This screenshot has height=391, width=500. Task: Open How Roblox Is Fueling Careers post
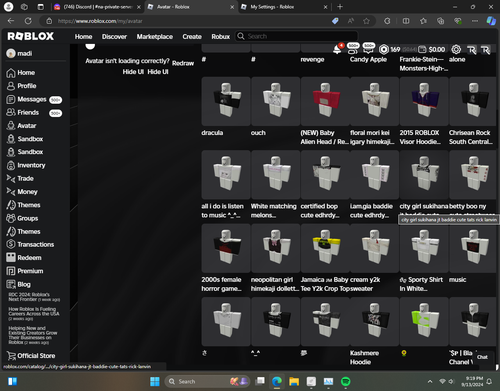coord(34,314)
